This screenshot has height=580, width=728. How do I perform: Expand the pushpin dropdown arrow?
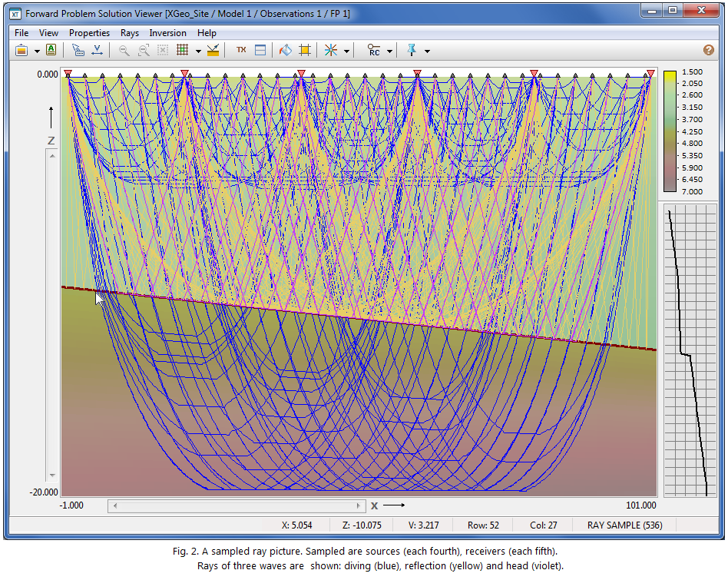(x=427, y=51)
